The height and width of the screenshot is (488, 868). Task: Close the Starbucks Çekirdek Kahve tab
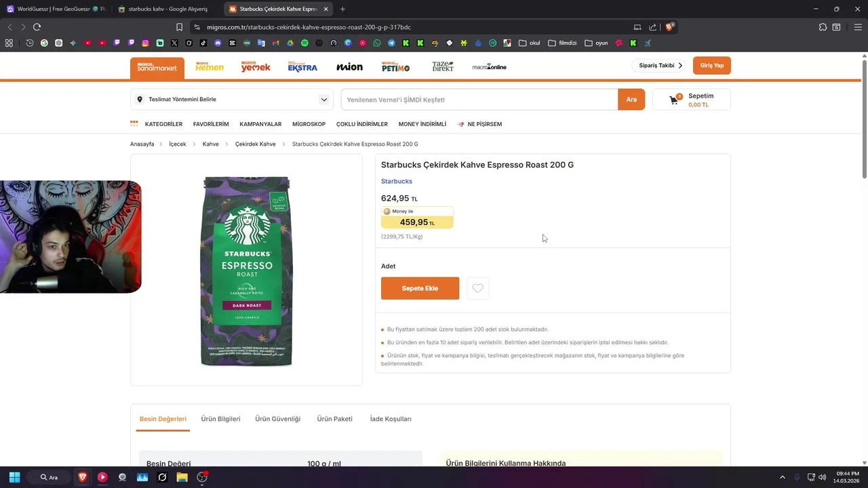pos(325,9)
